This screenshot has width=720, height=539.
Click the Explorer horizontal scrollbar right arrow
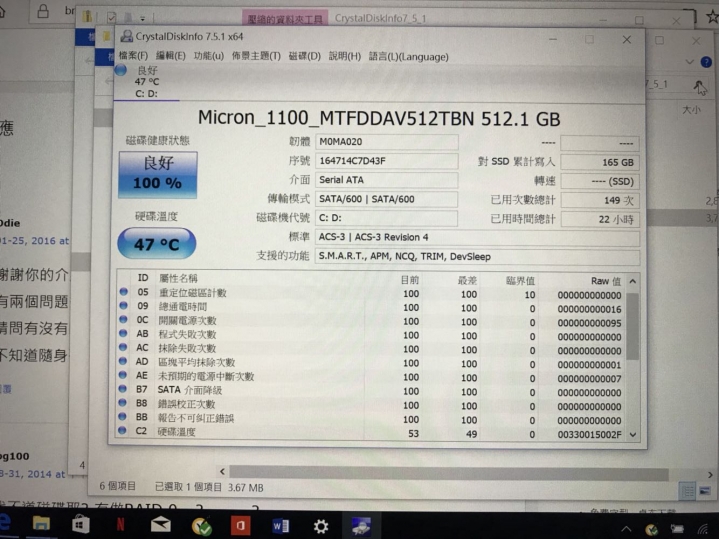[x=710, y=474]
